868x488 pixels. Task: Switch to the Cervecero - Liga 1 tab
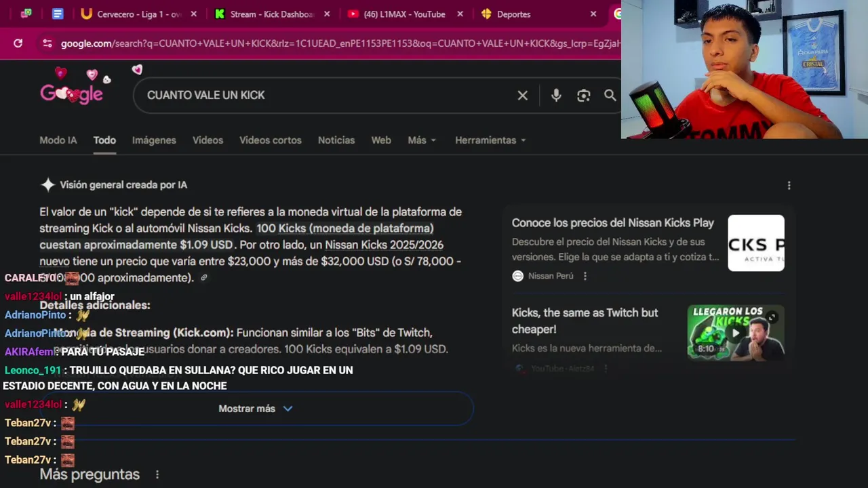tap(139, 14)
